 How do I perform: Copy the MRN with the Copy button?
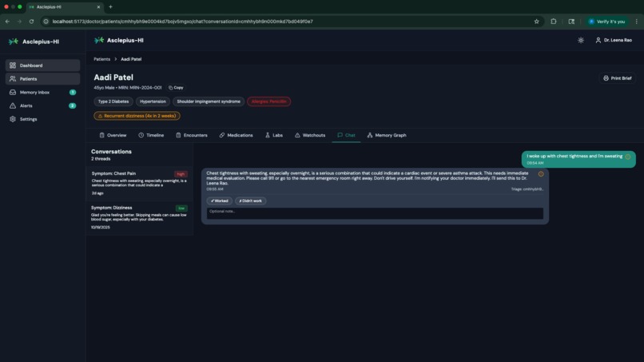click(x=176, y=88)
